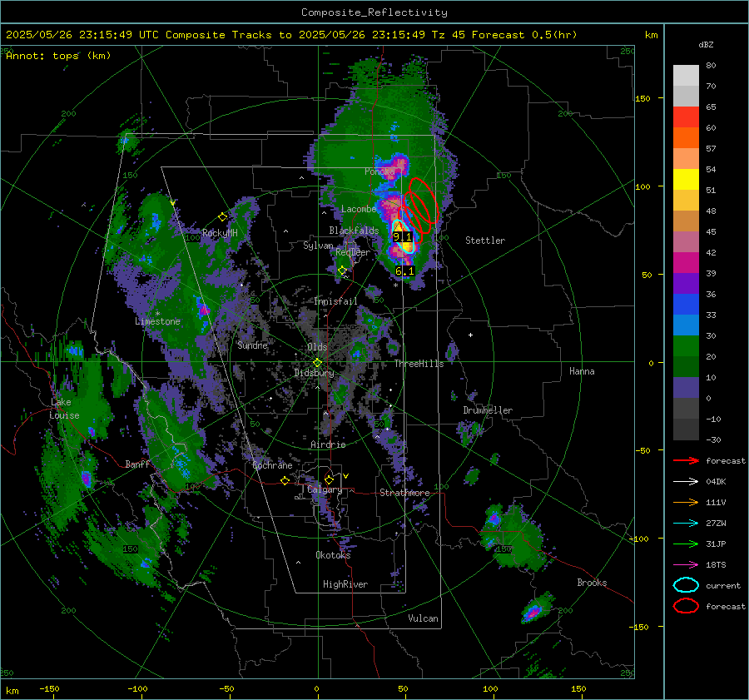
Task: Click the cyan 'current' ellipse legend icon
Action: 686,585
